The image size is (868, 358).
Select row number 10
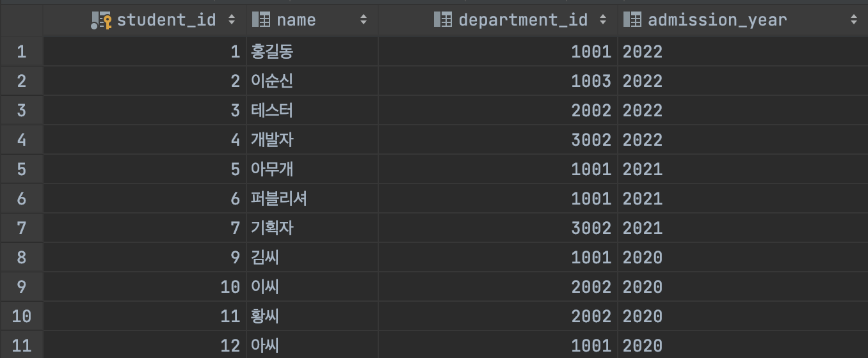[x=21, y=316]
